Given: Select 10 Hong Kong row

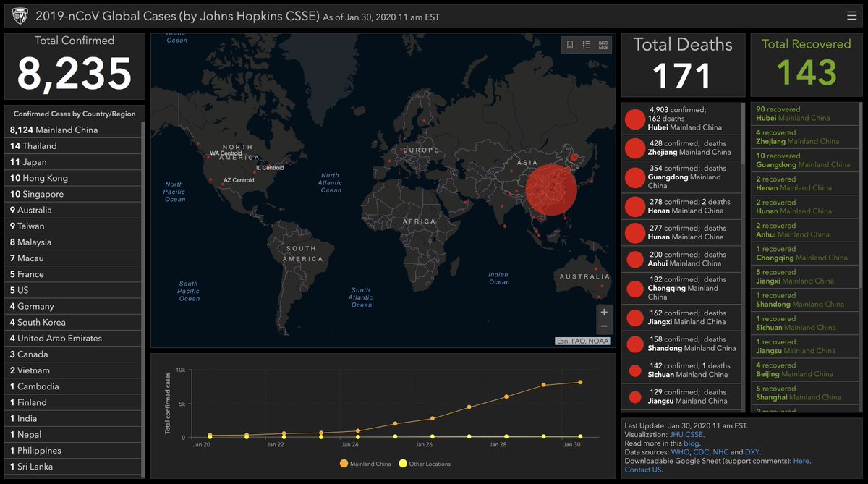Looking at the screenshot, I should coord(74,178).
